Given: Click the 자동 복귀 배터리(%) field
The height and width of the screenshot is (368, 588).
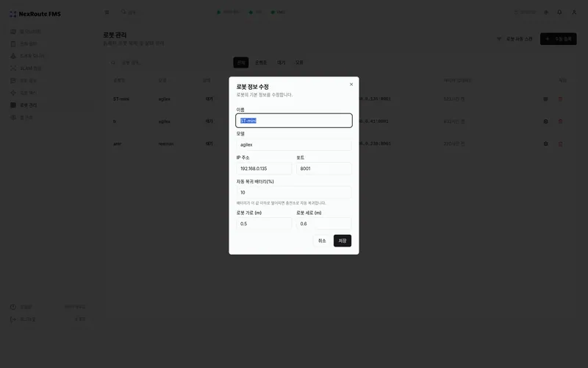Looking at the screenshot, I should click(293, 192).
